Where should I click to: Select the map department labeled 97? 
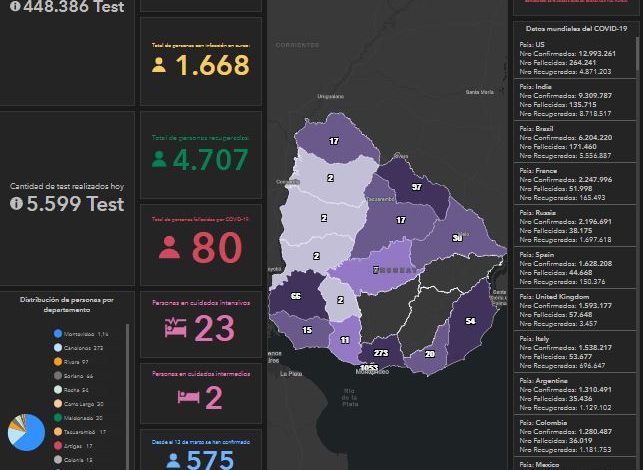click(x=415, y=187)
